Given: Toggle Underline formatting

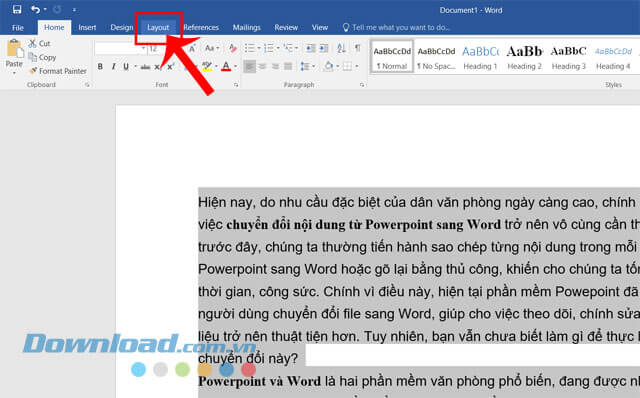Looking at the screenshot, I should (126, 67).
